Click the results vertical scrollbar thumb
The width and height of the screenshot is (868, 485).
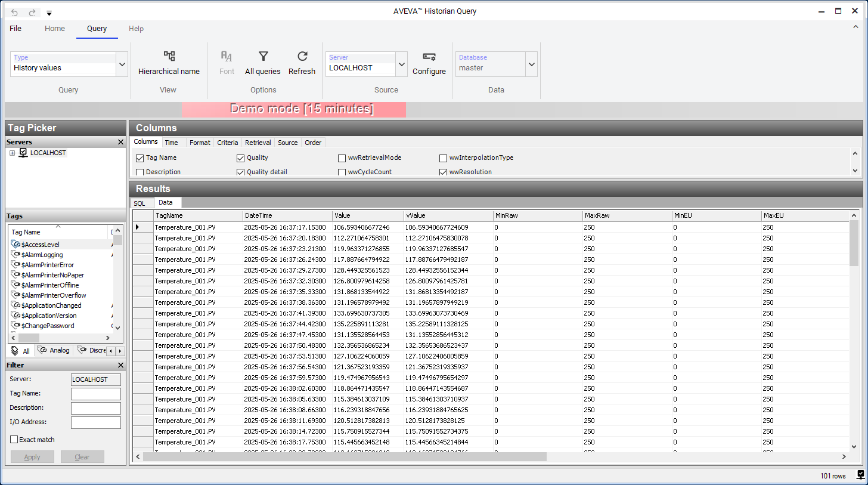coord(854,244)
